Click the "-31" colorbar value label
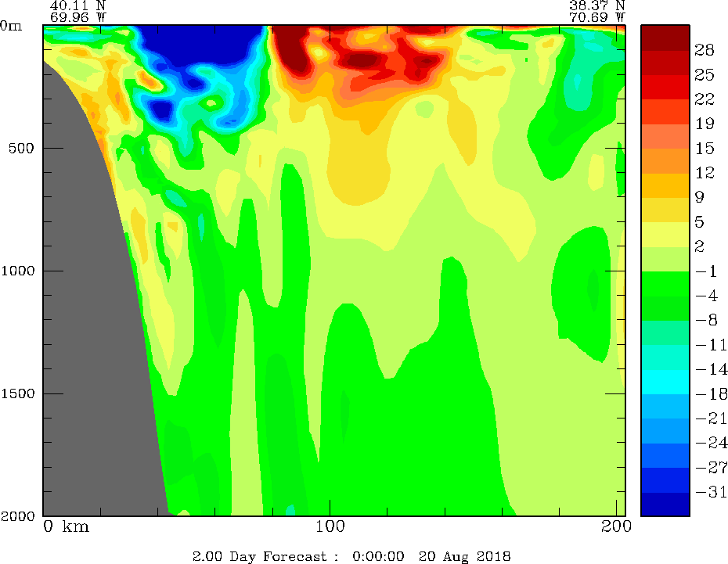Screen dimensions: 728x564 [712, 492]
